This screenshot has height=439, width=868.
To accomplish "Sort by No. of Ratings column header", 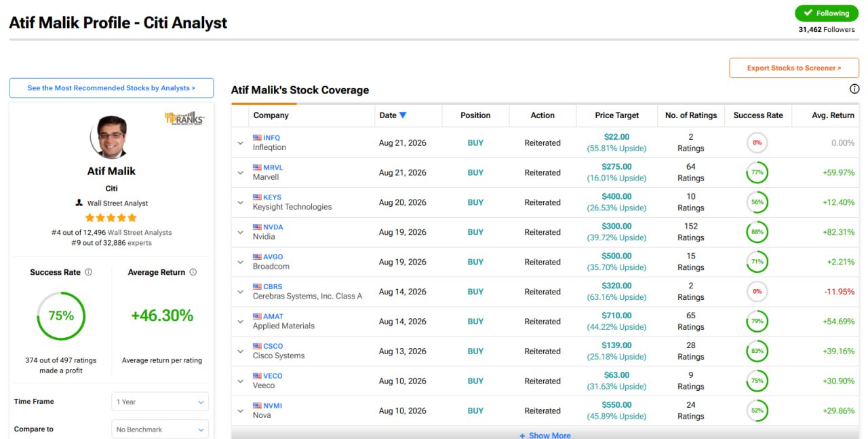I will 691,115.
